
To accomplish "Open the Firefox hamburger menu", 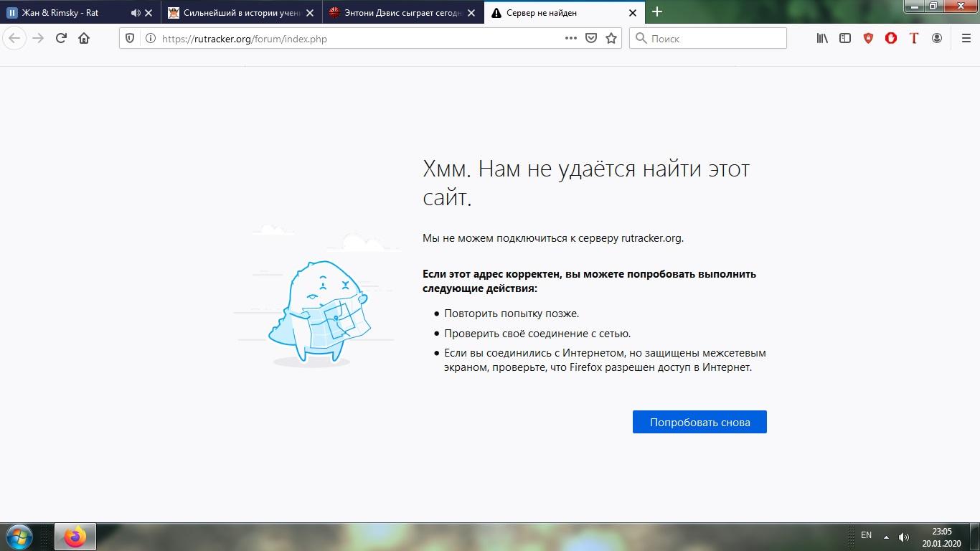I will [x=966, y=39].
